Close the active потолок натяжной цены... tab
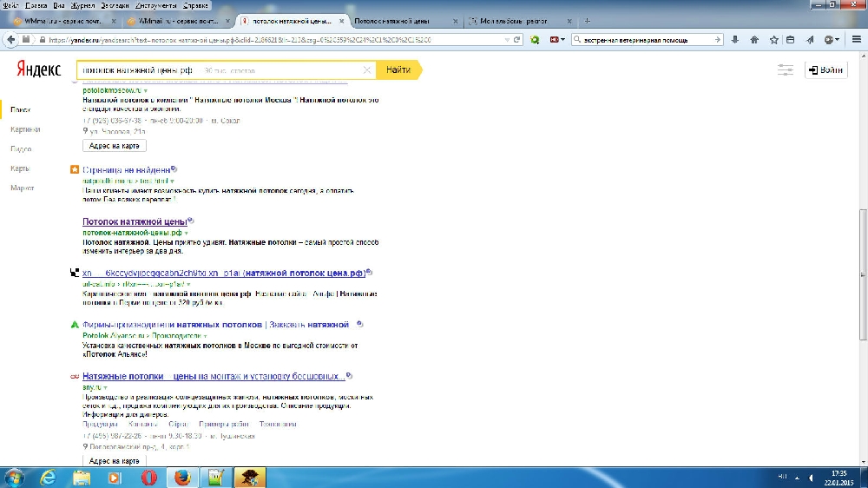The height and width of the screenshot is (488, 868). coord(341,21)
